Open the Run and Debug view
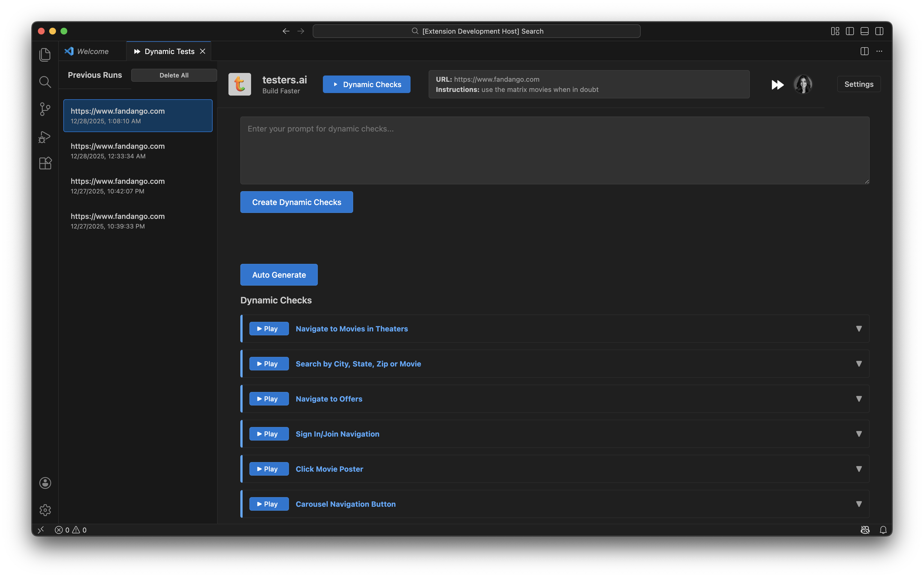The width and height of the screenshot is (924, 578). tap(45, 137)
